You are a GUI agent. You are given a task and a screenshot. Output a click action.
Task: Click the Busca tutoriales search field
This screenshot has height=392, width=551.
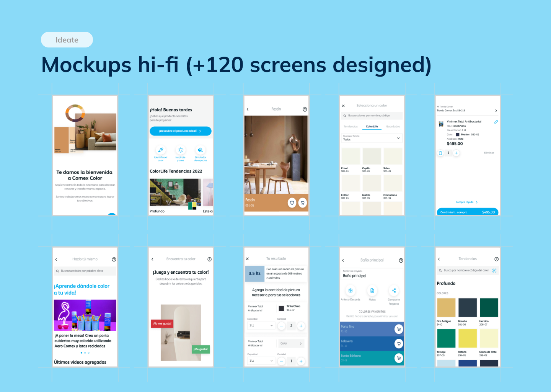tap(85, 271)
